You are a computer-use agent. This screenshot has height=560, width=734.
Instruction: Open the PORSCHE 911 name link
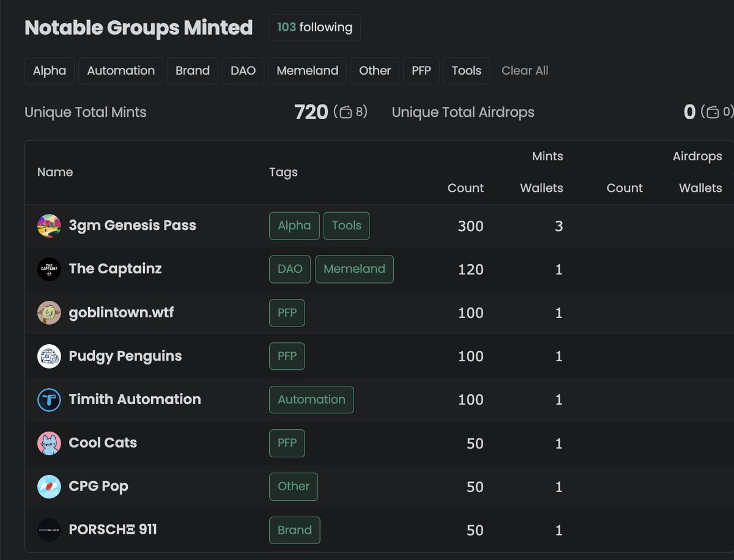[x=113, y=529]
